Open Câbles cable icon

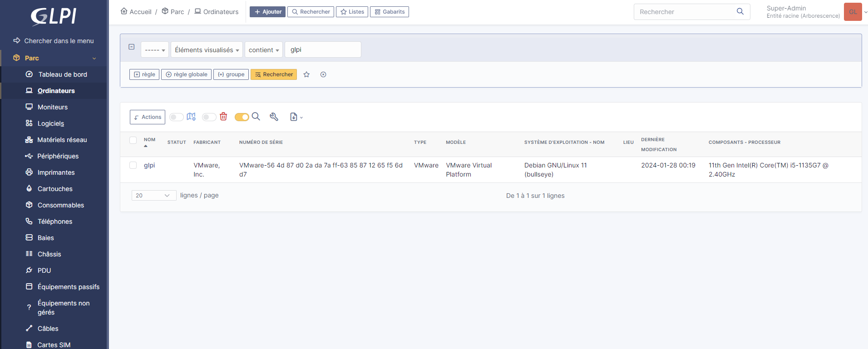[x=29, y=328]
